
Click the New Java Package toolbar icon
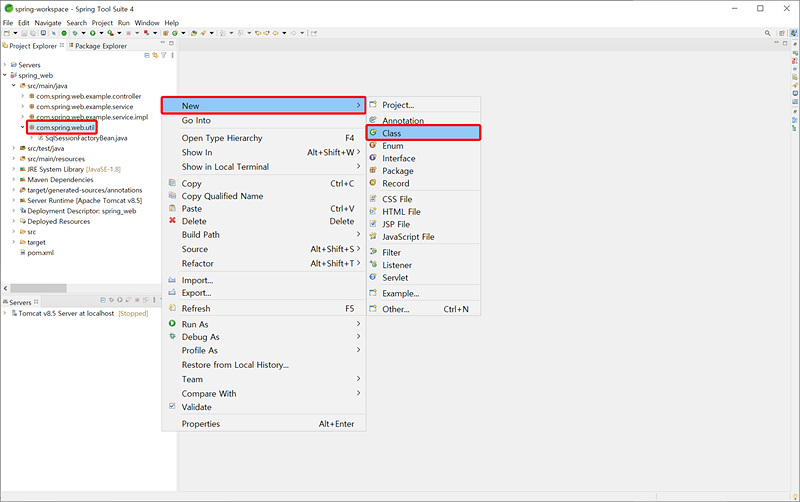(x=165, y=33)
